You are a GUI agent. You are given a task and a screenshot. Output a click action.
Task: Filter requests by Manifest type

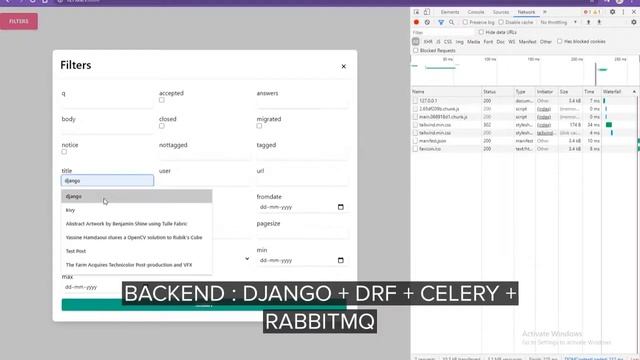pyautogui.click(x=527, y=42)
